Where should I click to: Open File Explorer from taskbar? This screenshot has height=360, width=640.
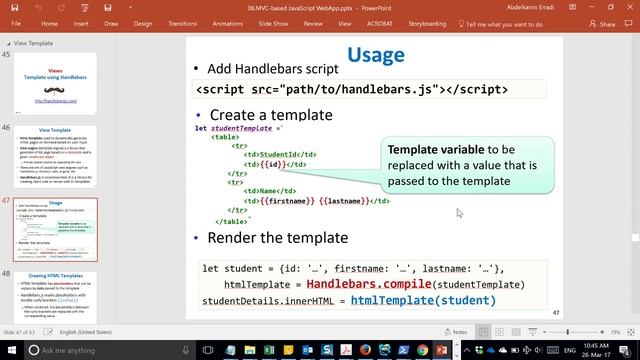[x=250, y=350]
